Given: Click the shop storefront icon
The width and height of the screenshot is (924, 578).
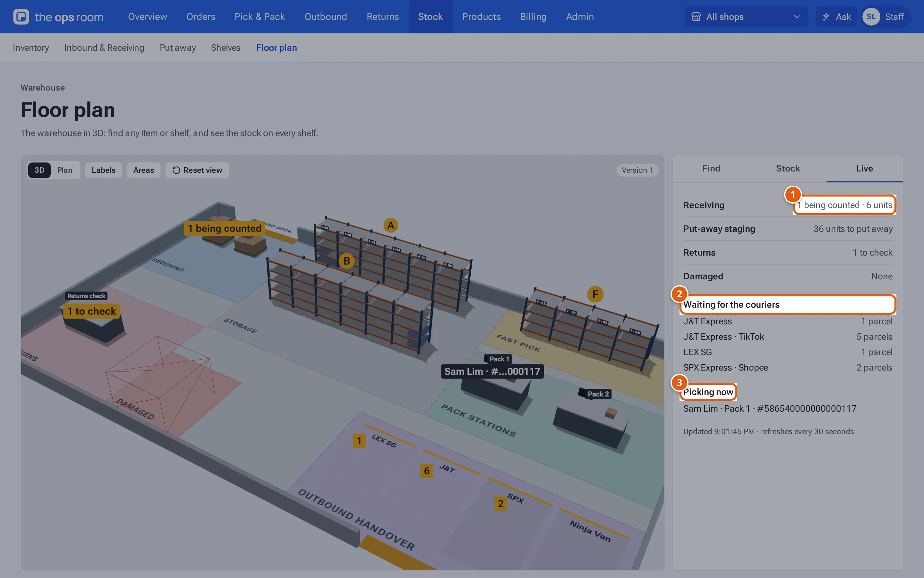Looking at the screenshot, I should point(696,17).
